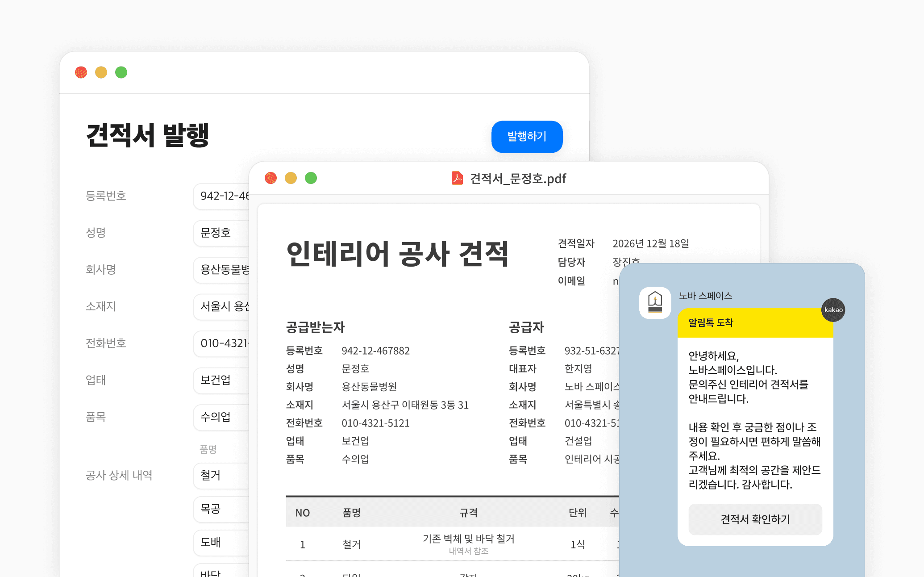Image resolution: width=924 pixels, height=577 pixels.
Task: Click the 등록번호 input field
Action: tap(222, 196)
